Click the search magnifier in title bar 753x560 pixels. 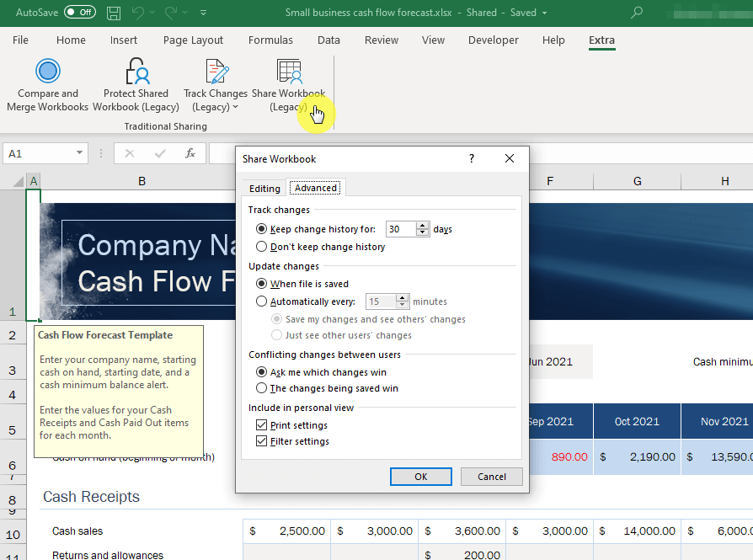click(x=637, y=13)
